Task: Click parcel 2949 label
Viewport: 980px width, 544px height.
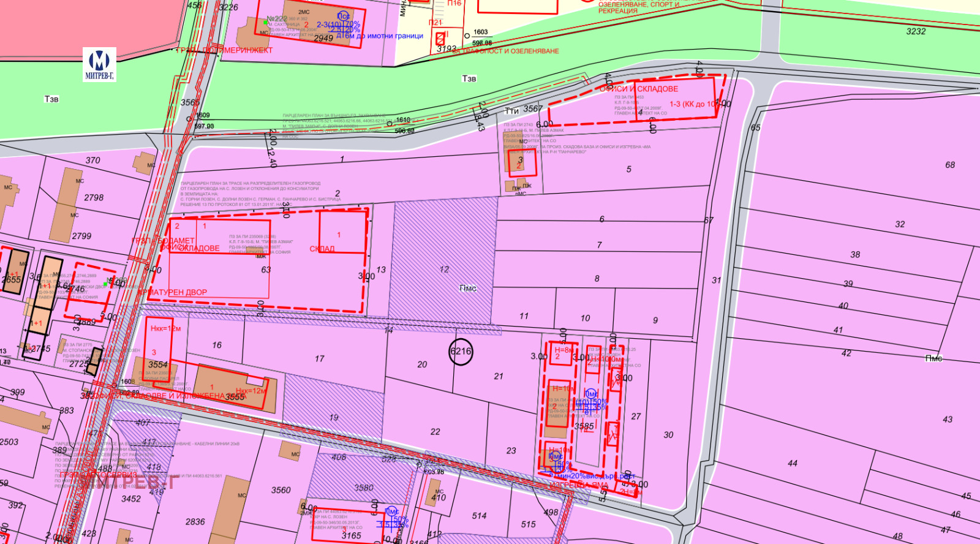Action: [323, 38]
